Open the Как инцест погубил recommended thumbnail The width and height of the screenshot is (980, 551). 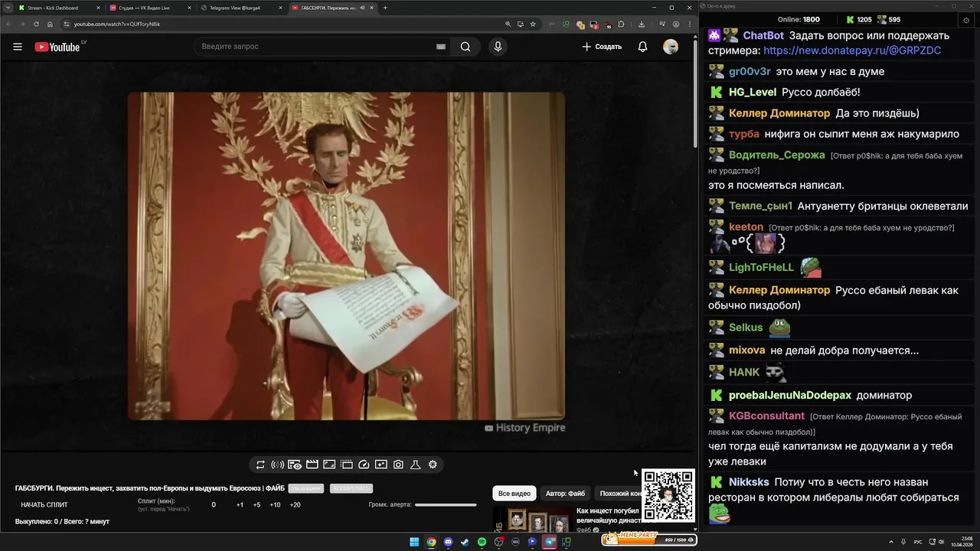[532, 520]
